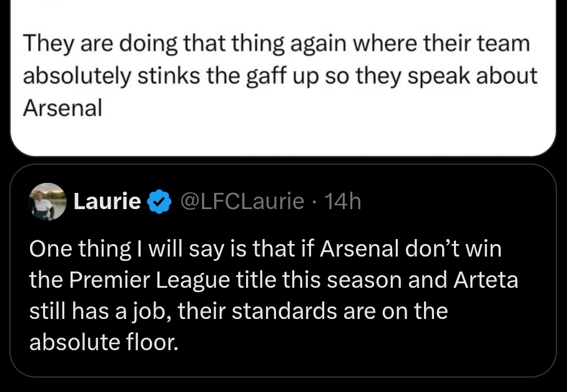
Task: Click "Arsenal don't win" in quoted tweet
Action: [410, 249]
